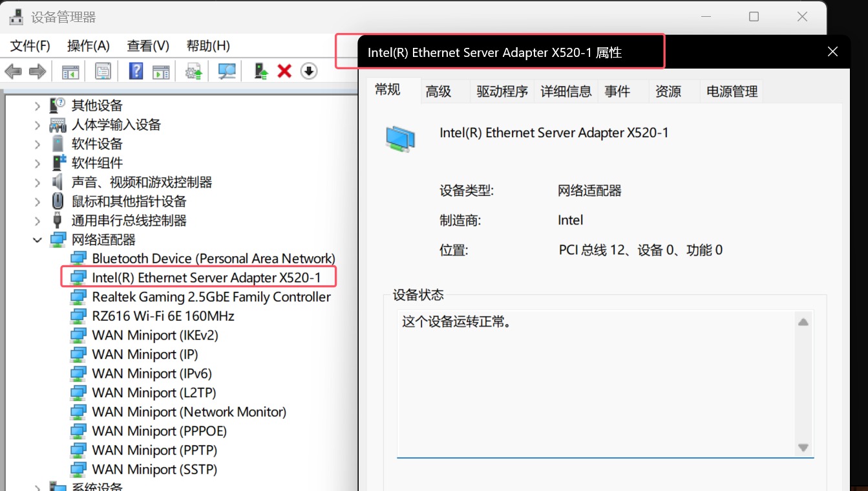Click the Properties sheet toolbar icon

[103, 71]
